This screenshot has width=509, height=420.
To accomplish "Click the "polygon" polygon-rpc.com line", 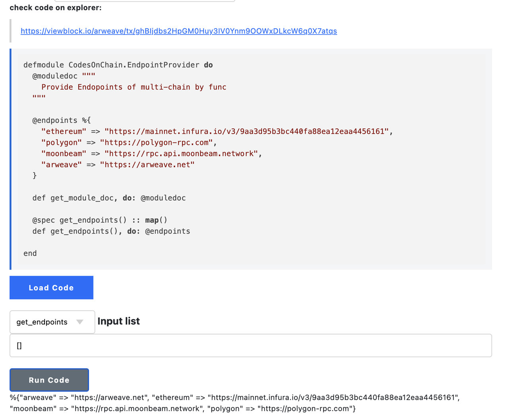I will [x=129, y=142].
